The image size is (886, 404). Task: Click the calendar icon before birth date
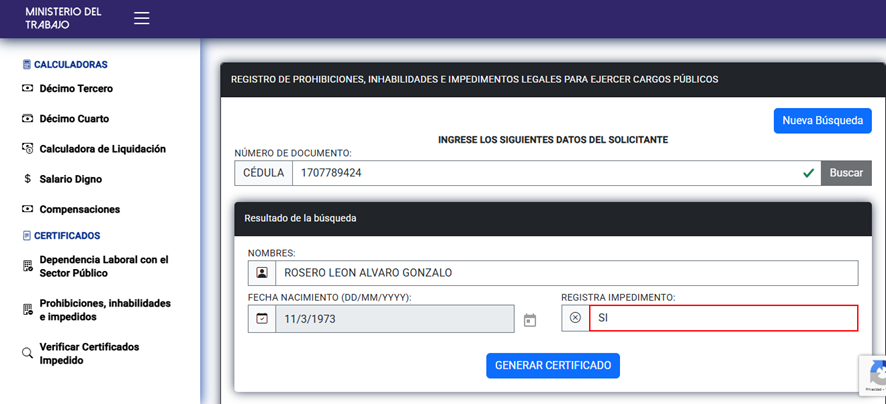pos(262,318)
